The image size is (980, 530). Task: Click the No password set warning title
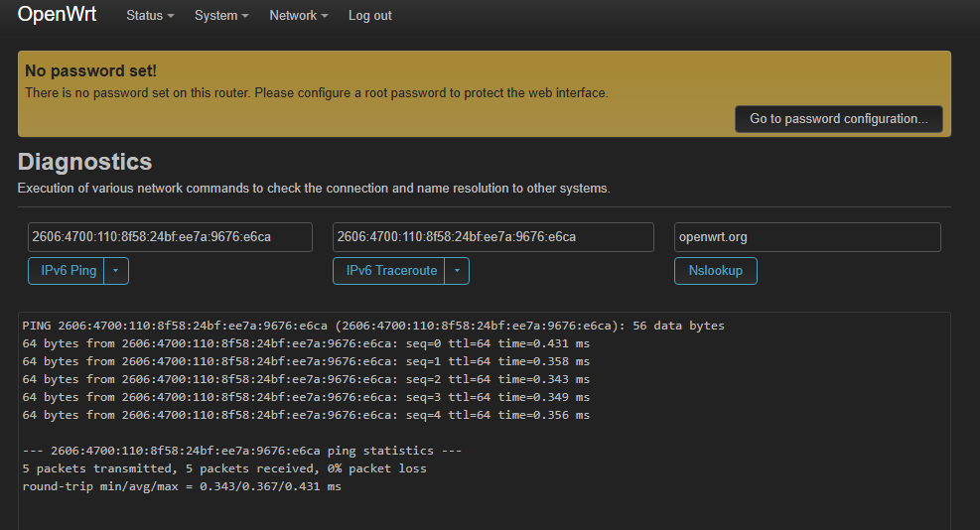click(x=90, y=70)
